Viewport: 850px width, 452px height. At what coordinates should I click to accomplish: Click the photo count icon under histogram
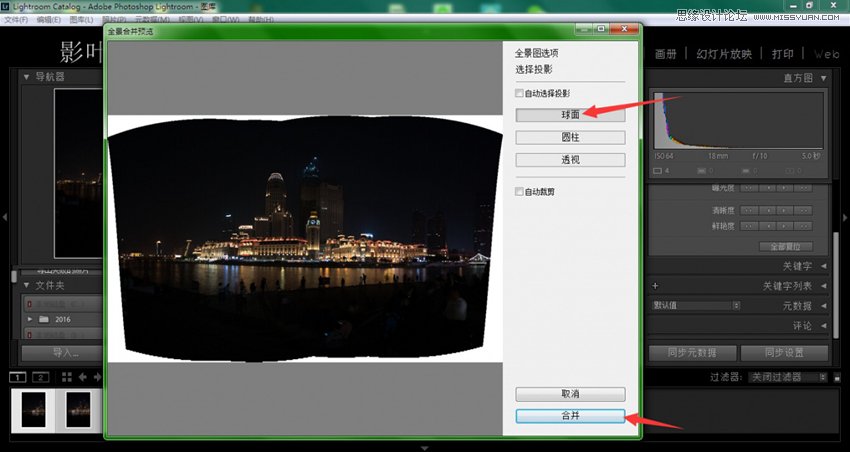658,171
